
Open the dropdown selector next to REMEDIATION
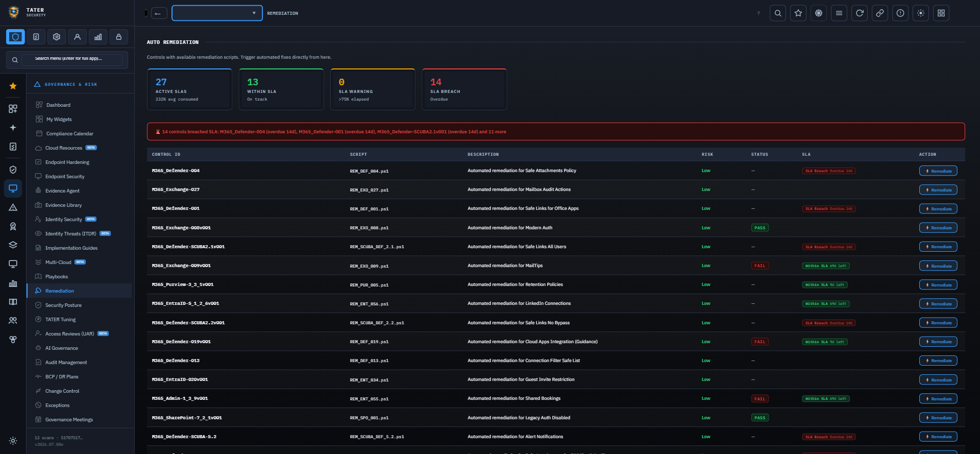217,13
